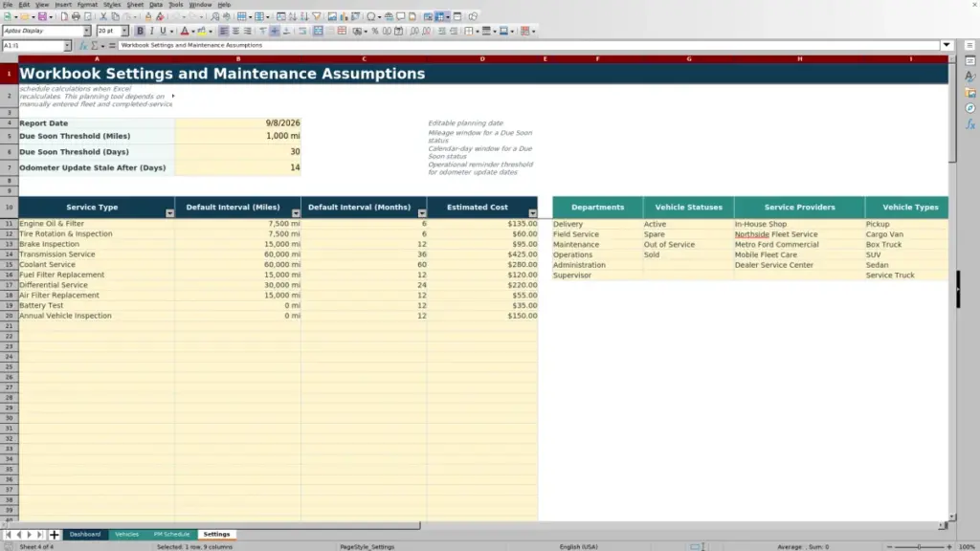Screen dimensions: 980x551
Task: Open Find and Replace magnifier icon
Action: (x=215, y=17)
